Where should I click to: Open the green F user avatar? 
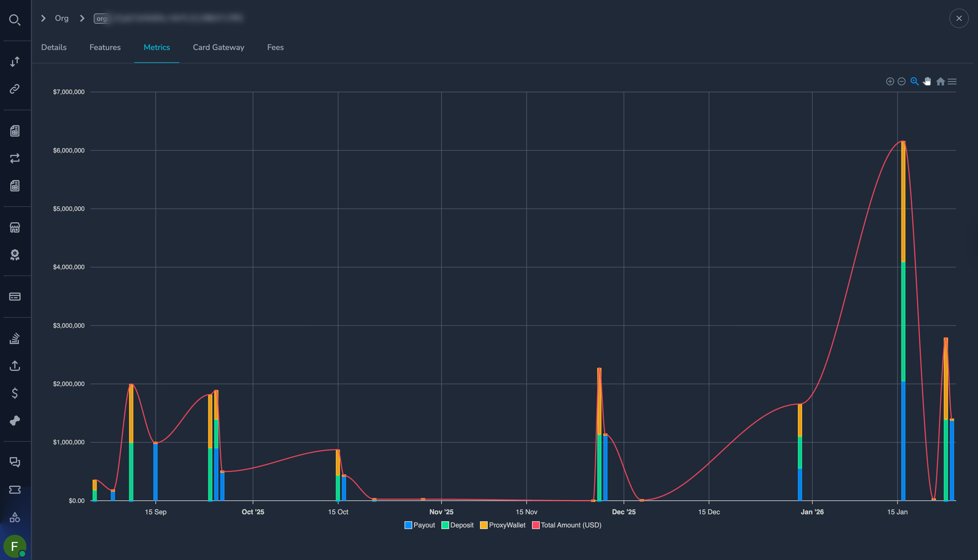[x=15, y=546]
